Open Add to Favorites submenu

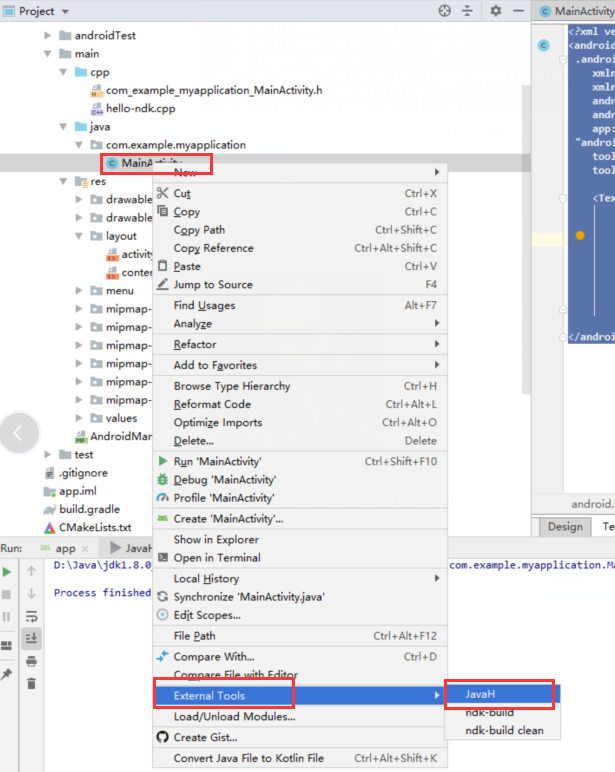(300, 365)
